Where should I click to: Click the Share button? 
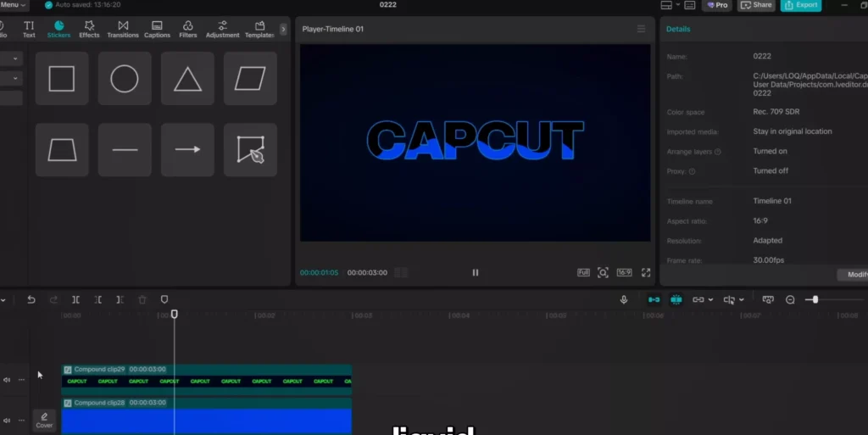click(x=756, y=5)
